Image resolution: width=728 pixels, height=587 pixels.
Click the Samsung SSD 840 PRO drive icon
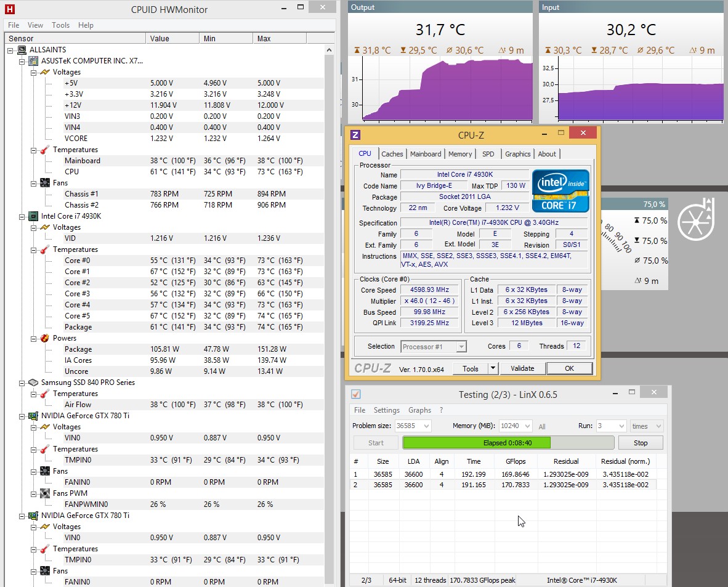[33, 383]
